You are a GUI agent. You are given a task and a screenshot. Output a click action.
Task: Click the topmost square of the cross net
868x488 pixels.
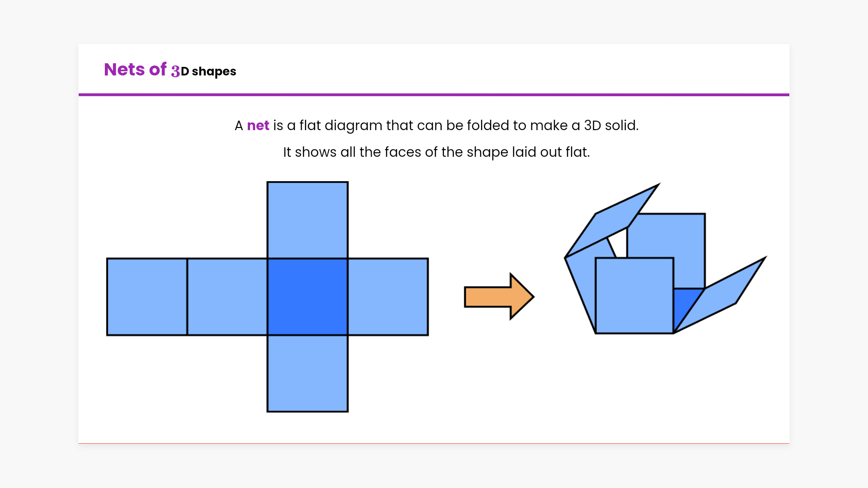point(307,220)
